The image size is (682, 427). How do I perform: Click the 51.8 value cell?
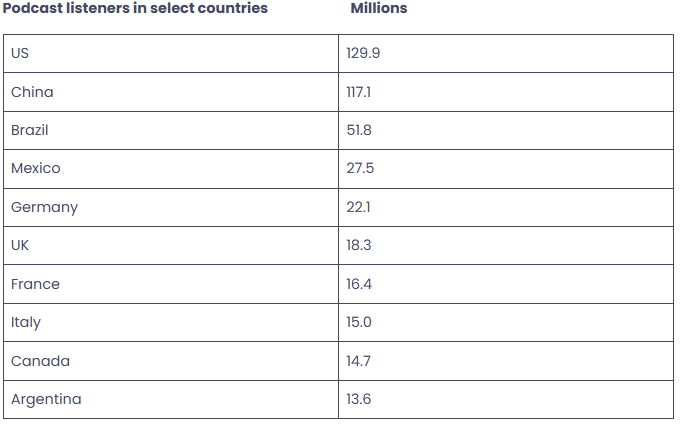pos(360,130)
